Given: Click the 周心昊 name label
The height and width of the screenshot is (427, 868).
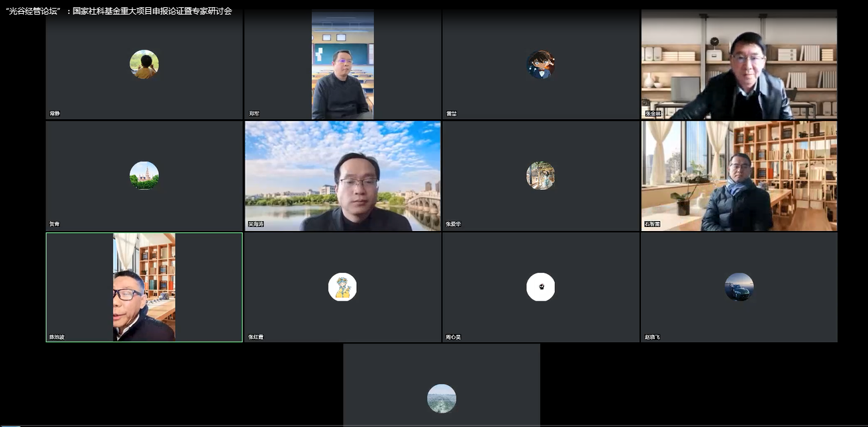Looking at the screenshot, I should point(453,337).
